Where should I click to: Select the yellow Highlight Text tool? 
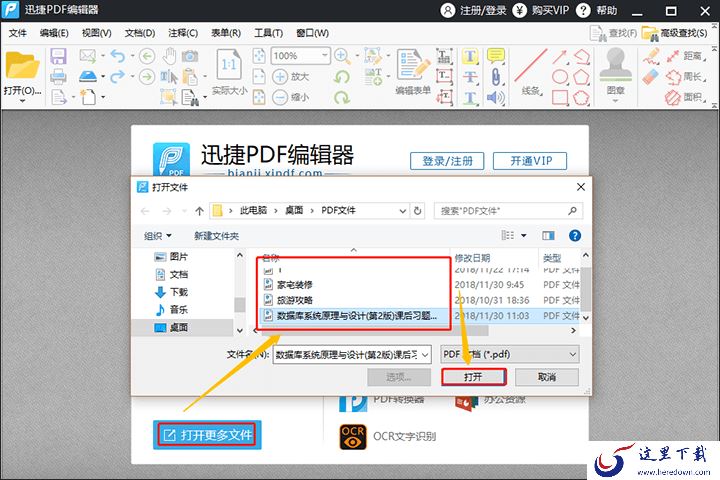click(x=470, y=56)
